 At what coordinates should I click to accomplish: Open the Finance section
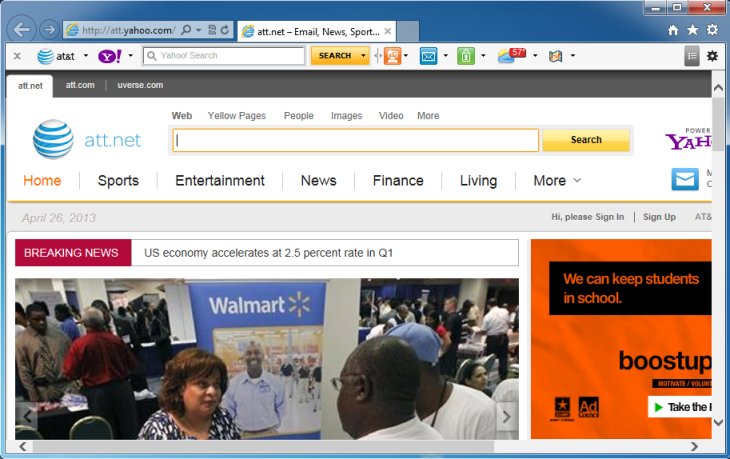(x=398, y=180)
